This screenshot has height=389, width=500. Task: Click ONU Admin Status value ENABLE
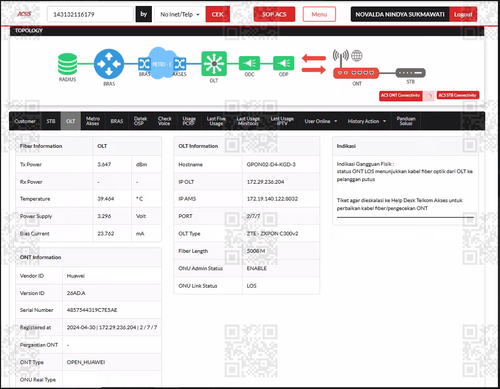tap(256, 268)
